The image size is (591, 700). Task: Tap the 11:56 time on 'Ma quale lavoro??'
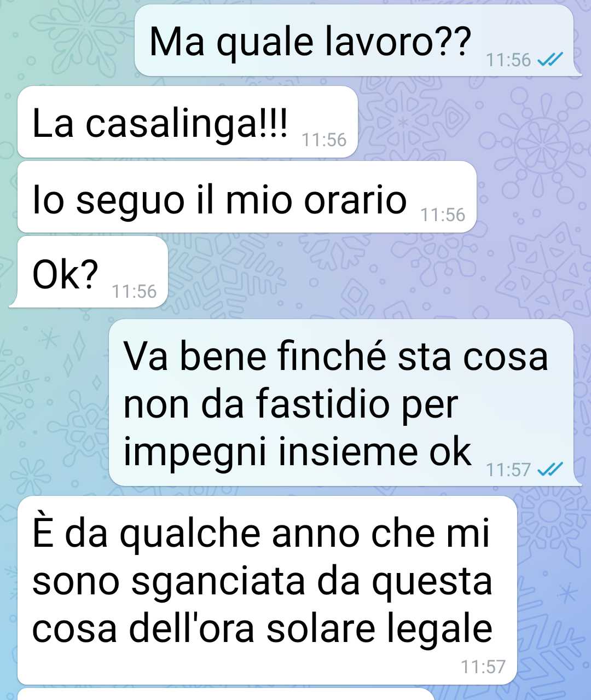pyautogui.click(x=508, y=60)
